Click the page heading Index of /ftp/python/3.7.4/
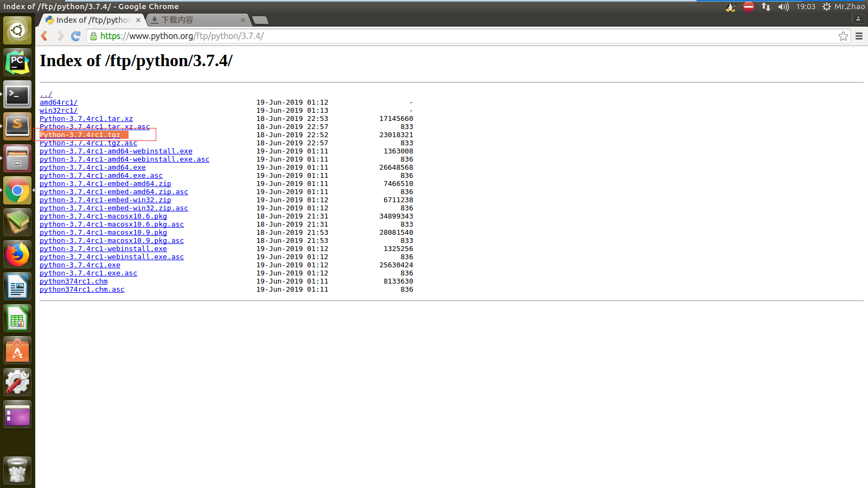 coord(136,61)
